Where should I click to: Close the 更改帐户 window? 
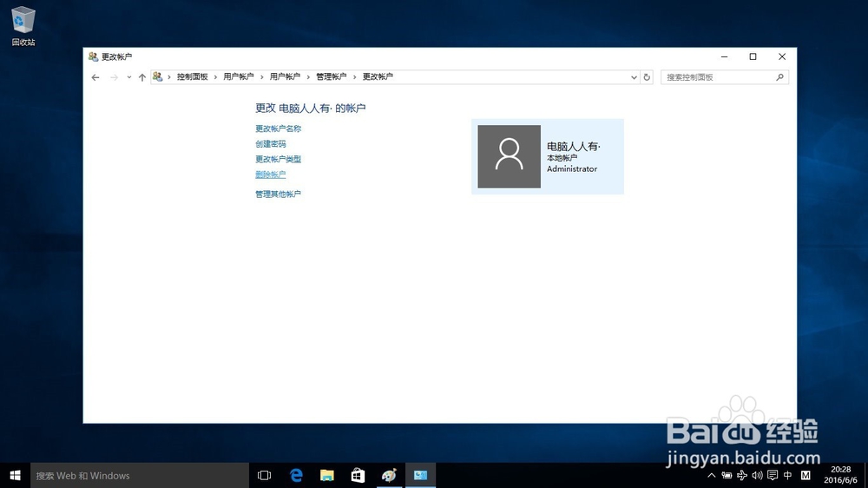782,56
